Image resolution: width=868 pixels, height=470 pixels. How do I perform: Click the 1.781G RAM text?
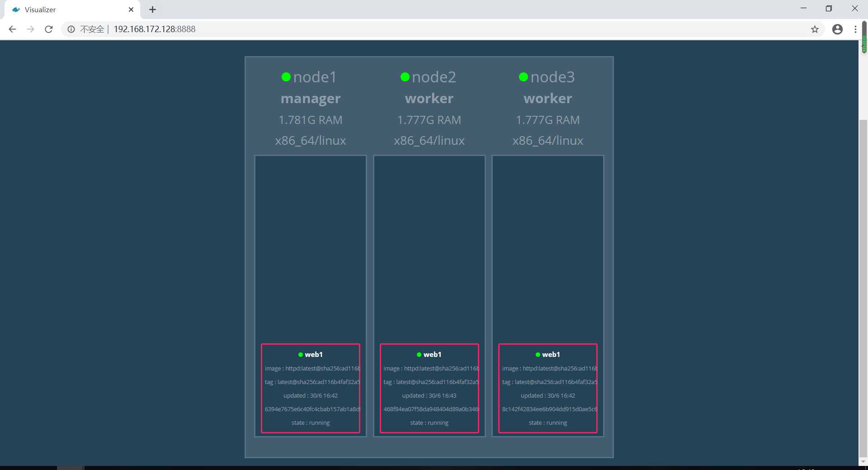coord(311,120)
